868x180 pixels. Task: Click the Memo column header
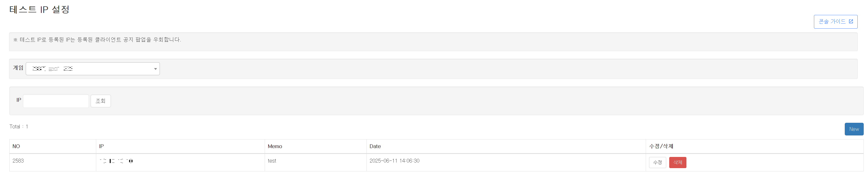click(275, 146)
